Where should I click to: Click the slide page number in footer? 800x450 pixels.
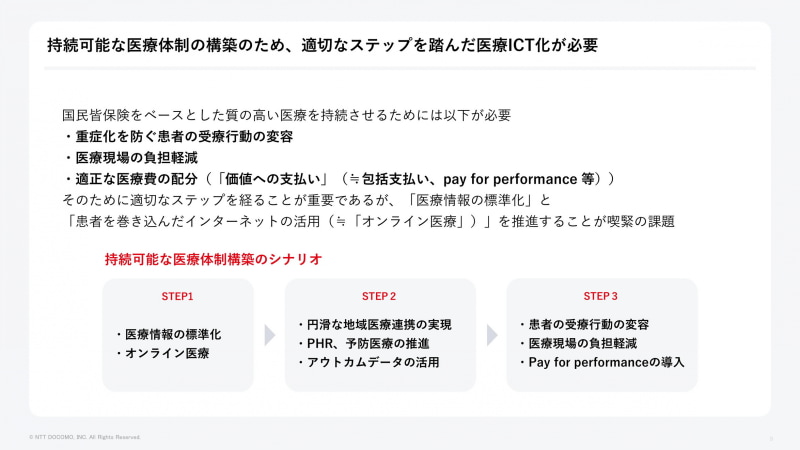coord(771,438)
